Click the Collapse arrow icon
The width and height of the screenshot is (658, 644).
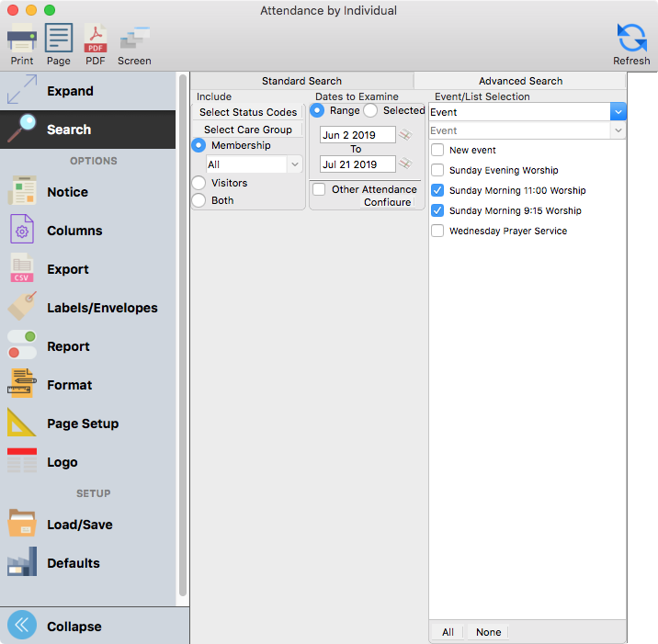22,626
